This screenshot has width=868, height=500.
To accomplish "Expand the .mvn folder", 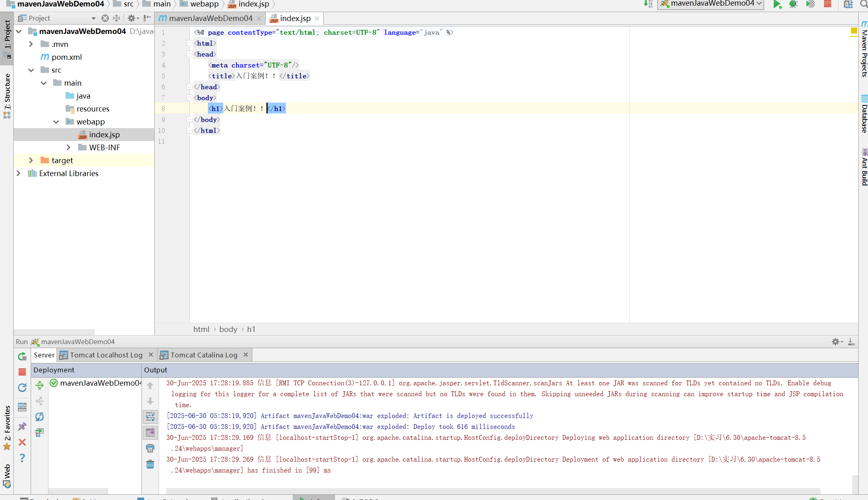I will (31, 44).
